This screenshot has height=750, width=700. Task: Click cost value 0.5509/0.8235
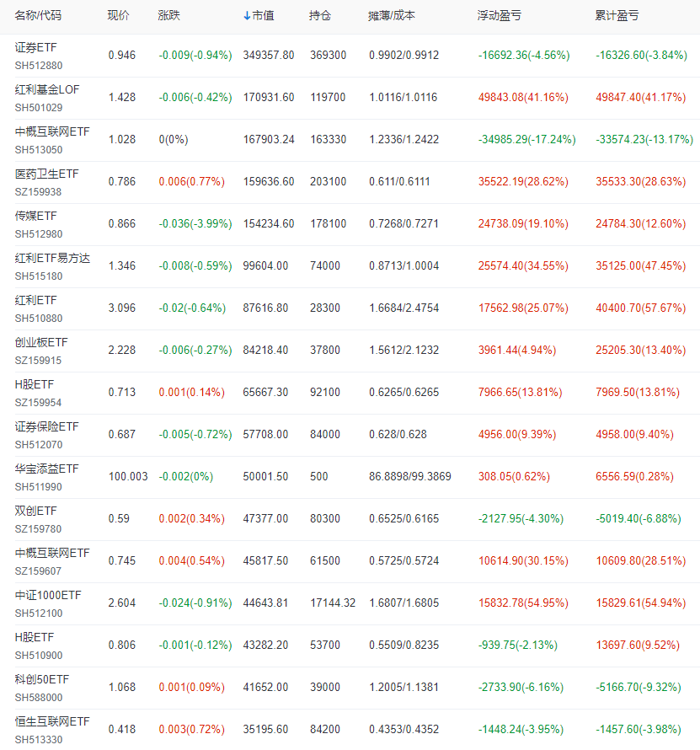pos(404,645)
